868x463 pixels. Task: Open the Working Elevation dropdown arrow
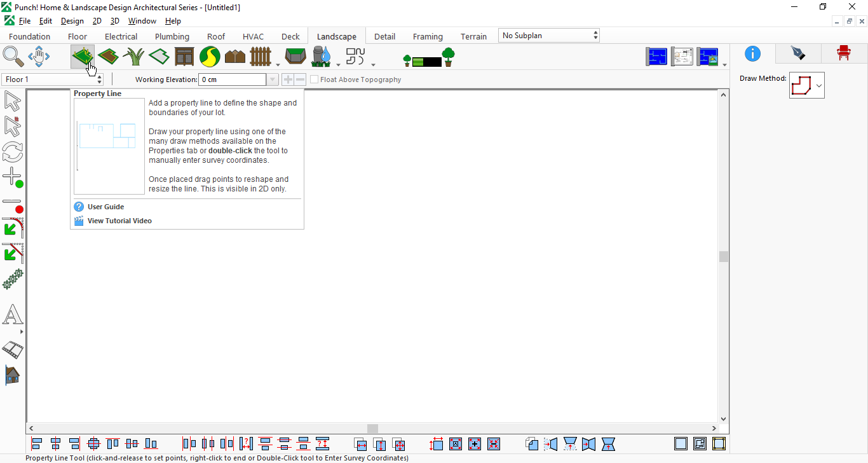pyautogui.click(x=273, y=79)
